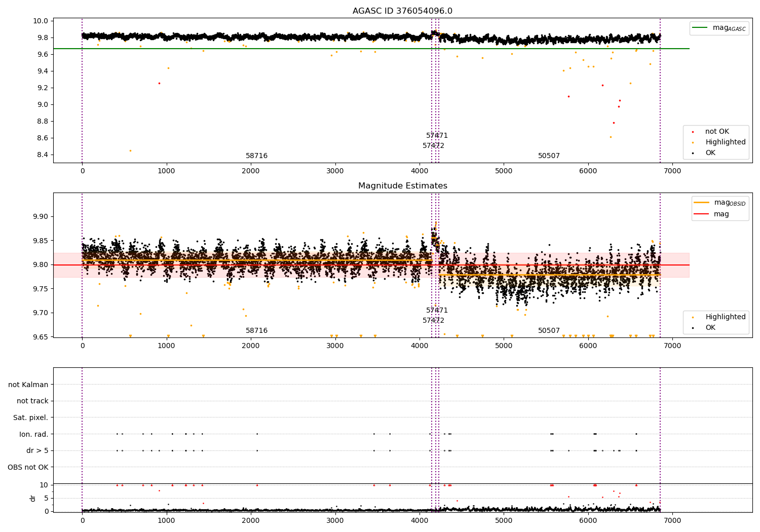The width and height of the screenshot is (760, 532).
Task: Click obsid label 58716 in the top plot
Action: coord(256,156)
